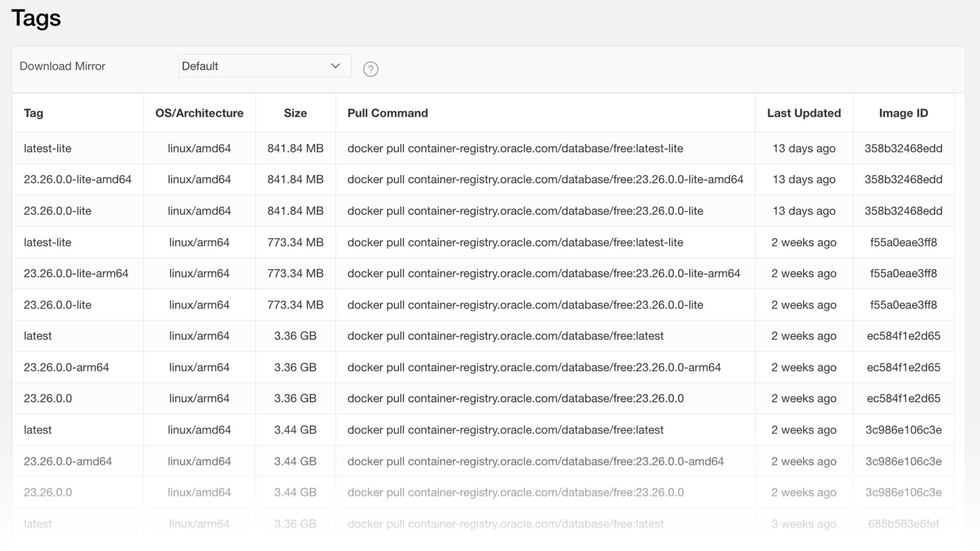Click image ID ec584f1e2d65 for 23.26.0.0-arm64
The width and height of the screenshot is (980, 551).
point(903,367)
